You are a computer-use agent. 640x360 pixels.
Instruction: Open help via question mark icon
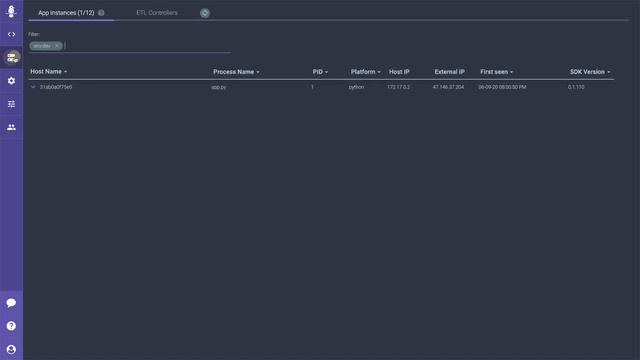coord(11,326)
